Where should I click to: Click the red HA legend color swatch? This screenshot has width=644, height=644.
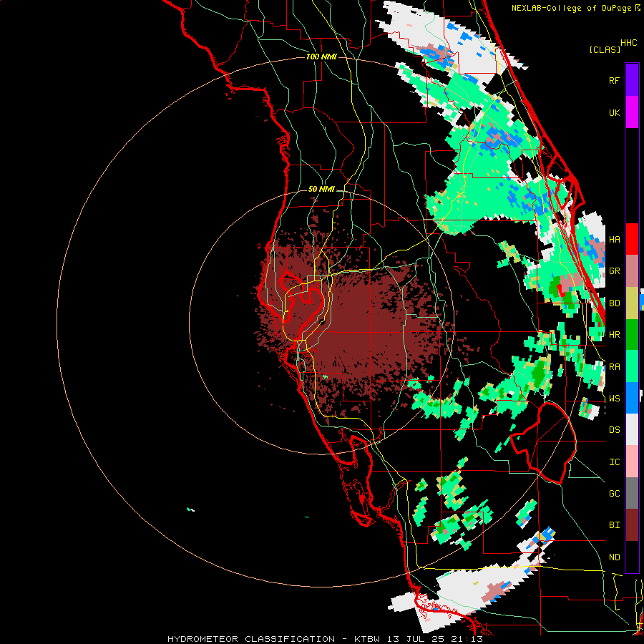pyautogui.click(x=632, y=239)
